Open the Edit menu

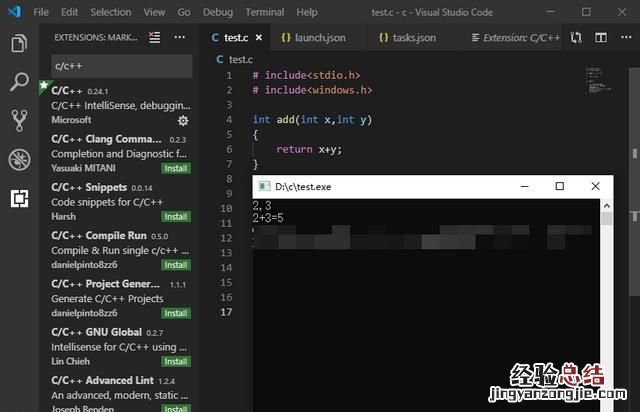[x=69, y=12]
